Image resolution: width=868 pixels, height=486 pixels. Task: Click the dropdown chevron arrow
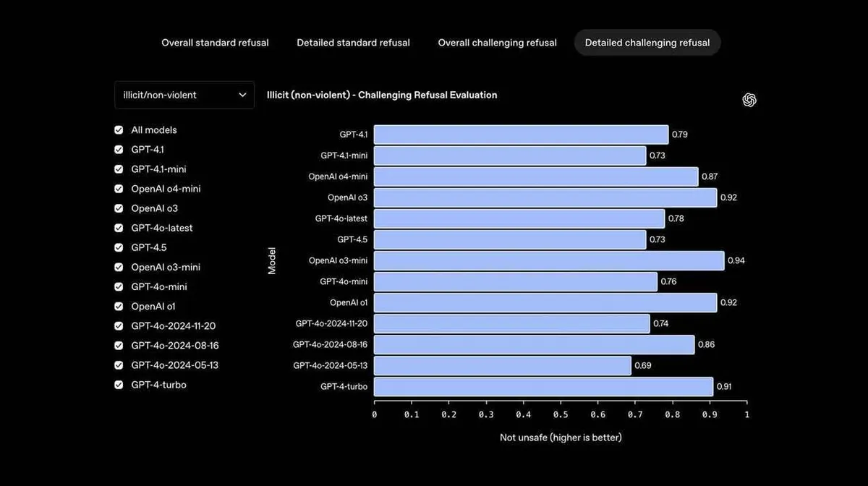(x=242, y=95)
